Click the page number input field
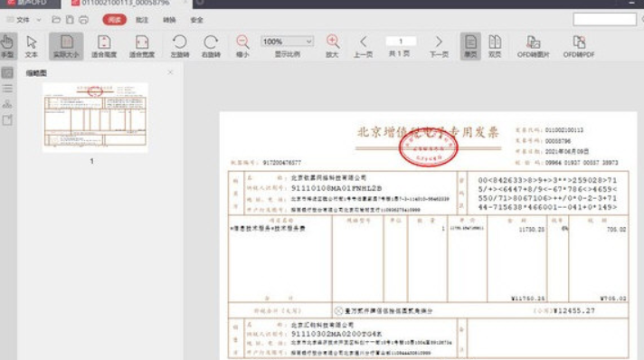The width and height of the screenshot is (644, 360). 401,41
